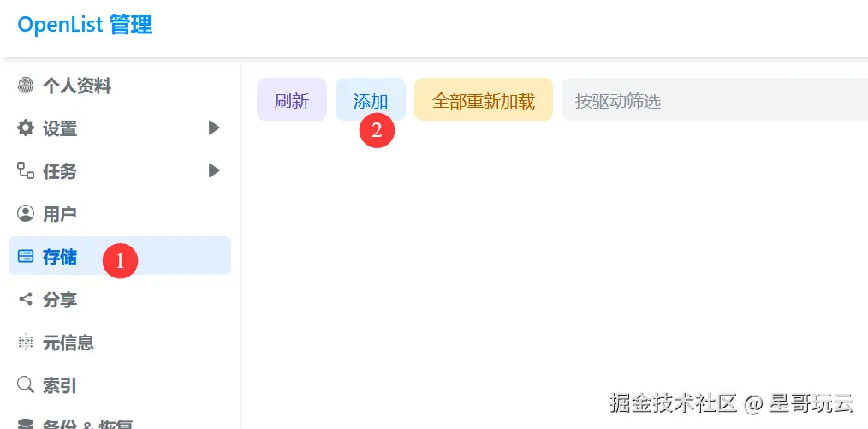868x429 pixels.
Task: Click the share icon beside 分享
Action: (26, 300)
